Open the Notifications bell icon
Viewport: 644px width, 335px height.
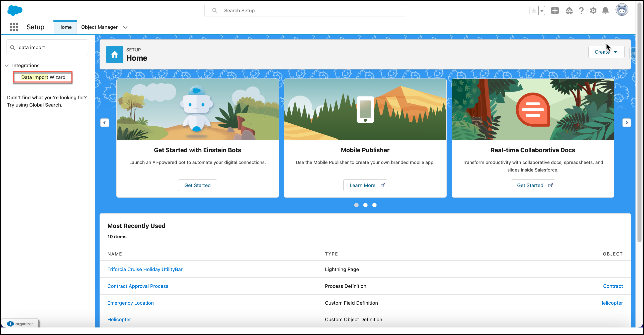605,11
